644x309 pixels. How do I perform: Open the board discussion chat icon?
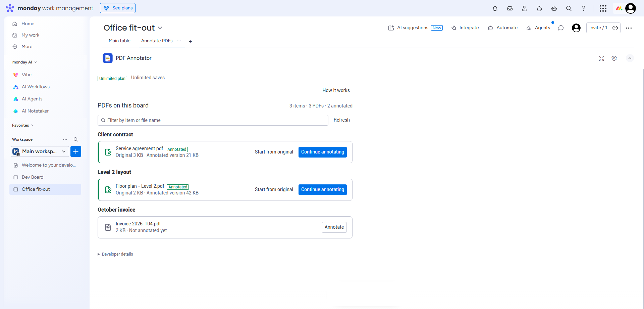click(x=561, y=28)
